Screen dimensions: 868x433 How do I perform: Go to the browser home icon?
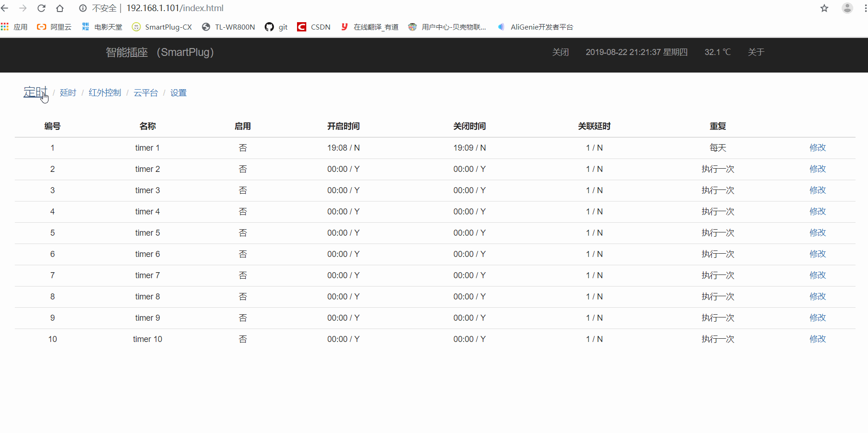pyautogui.click(x=60, y=8)
